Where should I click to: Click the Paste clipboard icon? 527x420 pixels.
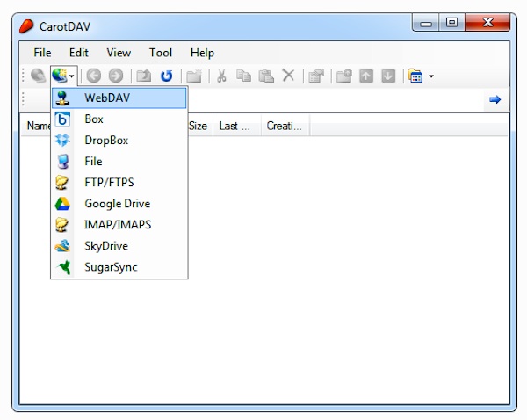pyautogui.click(x=266, y=76)
